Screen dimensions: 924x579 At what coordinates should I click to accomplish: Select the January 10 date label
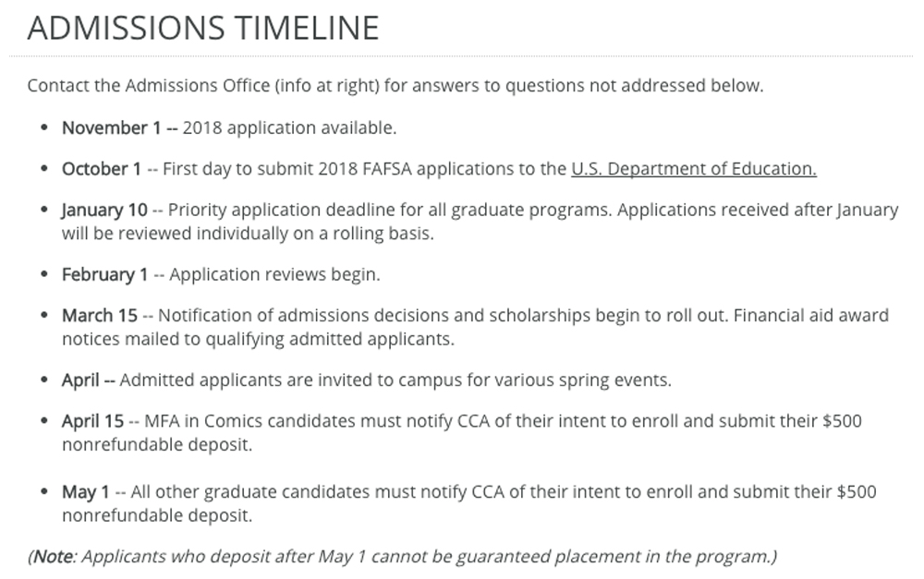tap(104, 210)
